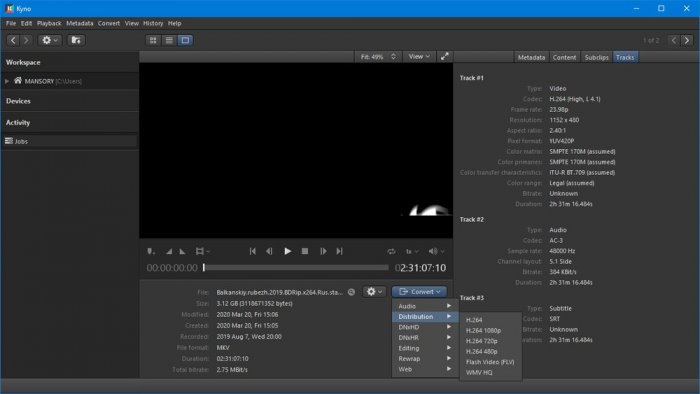Open the Rewrap convert submenu
This screenshot has height=394, width=700.
tap(425, 359)
